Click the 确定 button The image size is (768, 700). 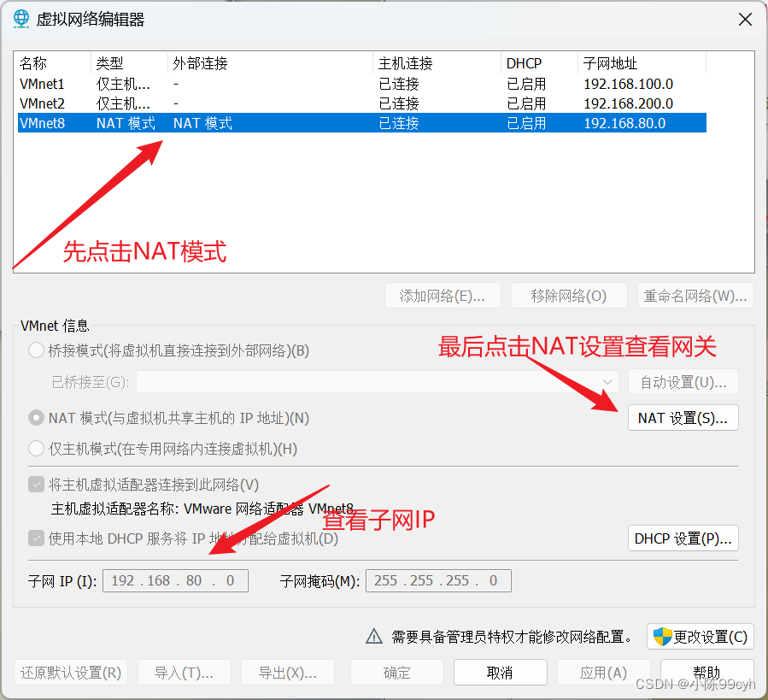(x=396, y=672)
